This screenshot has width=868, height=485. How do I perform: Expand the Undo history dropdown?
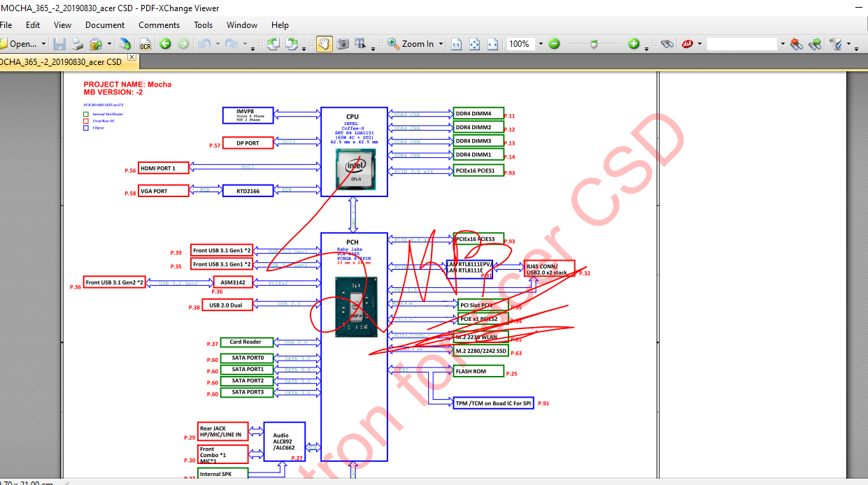pos(217,43)
